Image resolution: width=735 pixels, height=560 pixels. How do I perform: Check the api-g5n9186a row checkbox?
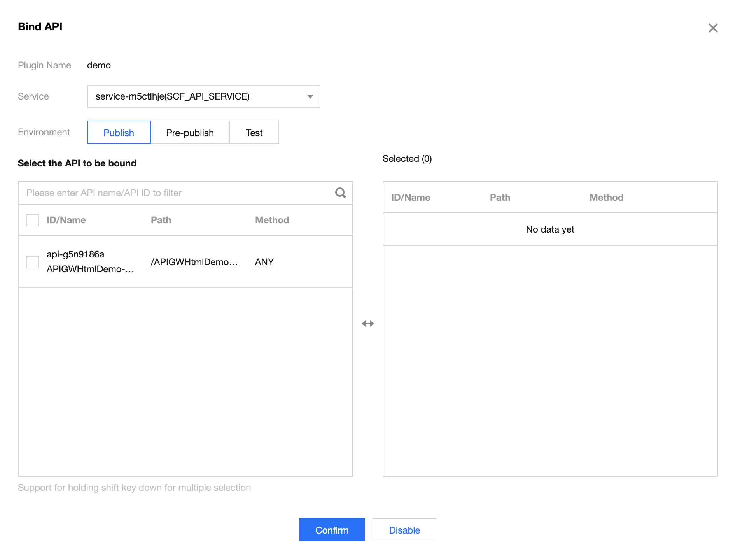coord(33,262)
